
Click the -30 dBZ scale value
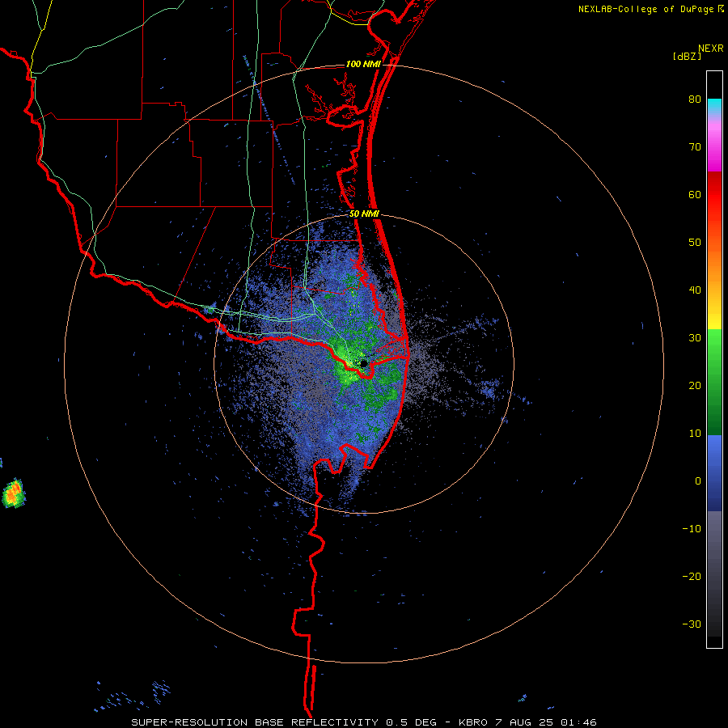(x=692, y=624)
